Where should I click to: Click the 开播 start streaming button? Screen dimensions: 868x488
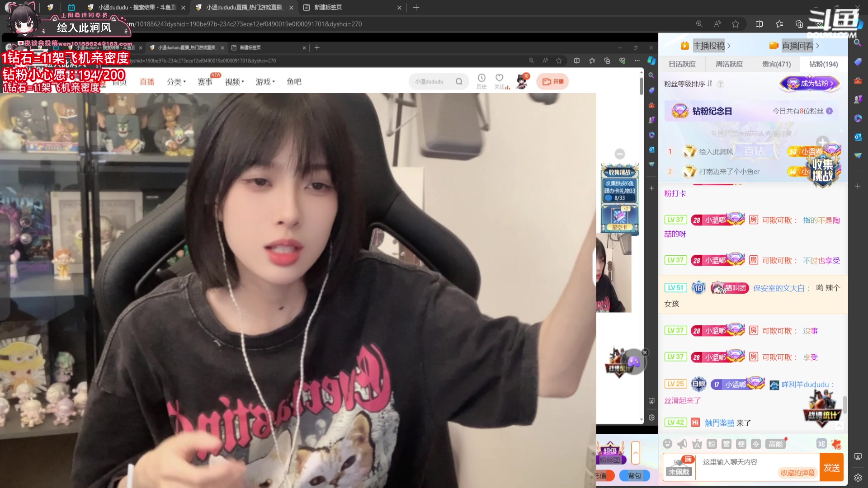pos(553,82)
